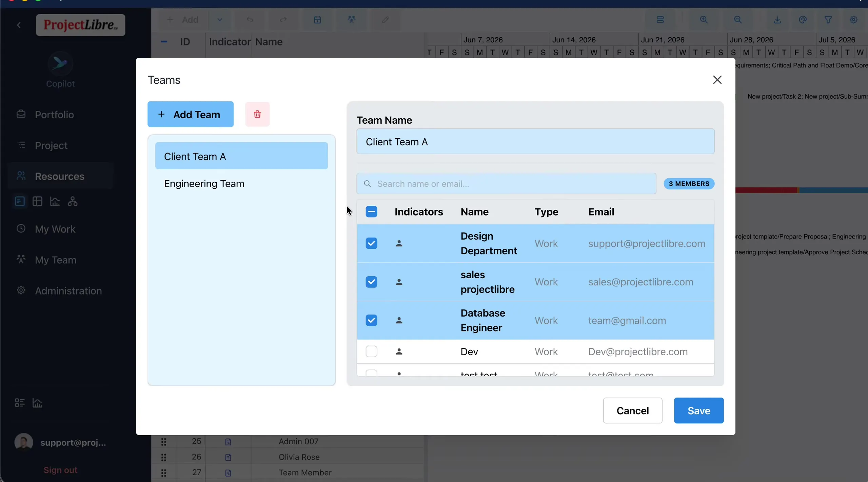Click the zoom out magnifier icon
Screen dimensions: 868x482
pyautogui.click(x=738, y=20)
